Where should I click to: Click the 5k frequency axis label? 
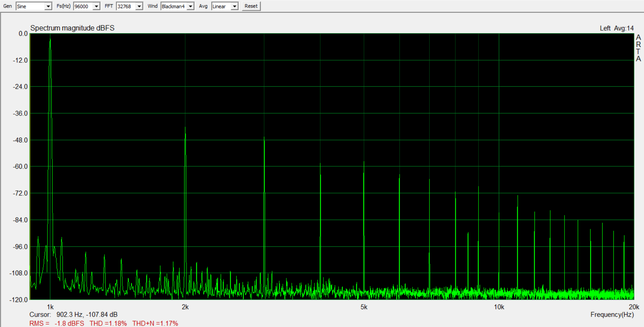[x=364, y=307]
